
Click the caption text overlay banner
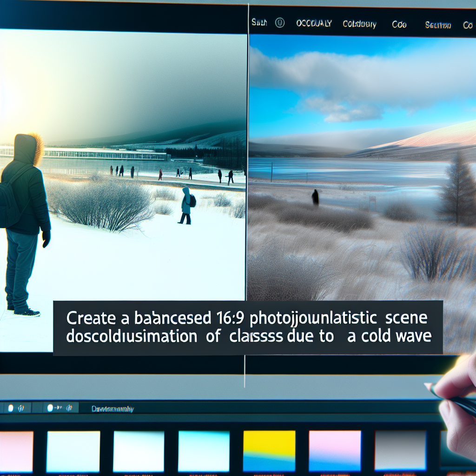point(248,328)
